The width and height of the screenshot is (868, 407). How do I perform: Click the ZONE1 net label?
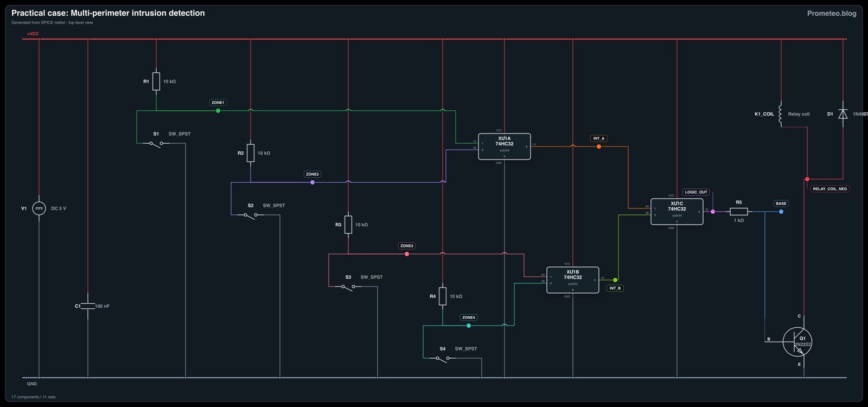click(218, 103)
